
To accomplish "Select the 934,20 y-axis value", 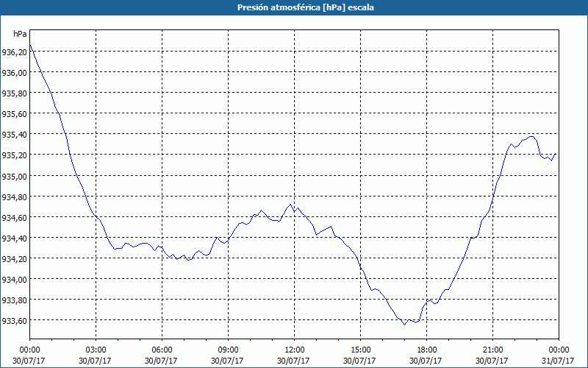I will [14, 259].
